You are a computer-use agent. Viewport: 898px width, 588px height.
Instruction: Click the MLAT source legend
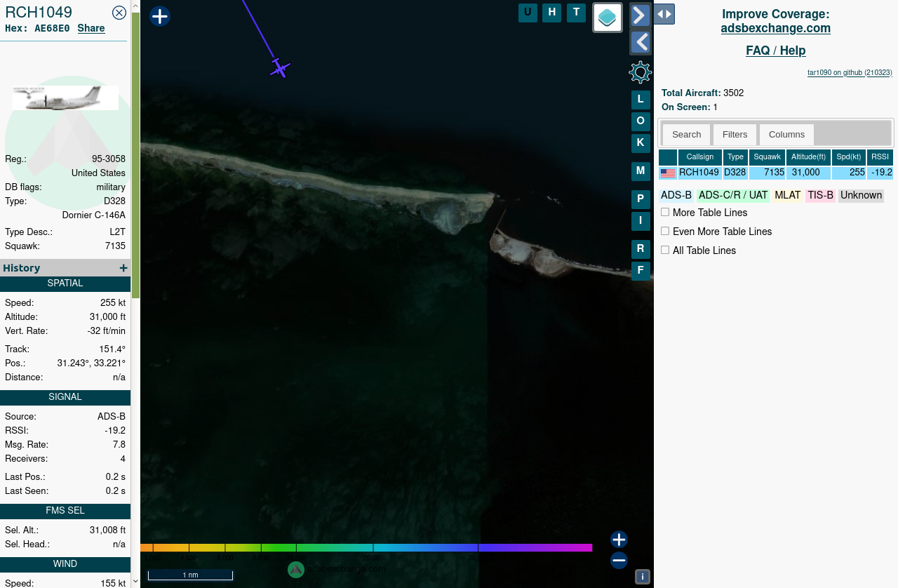click(787, 196)
